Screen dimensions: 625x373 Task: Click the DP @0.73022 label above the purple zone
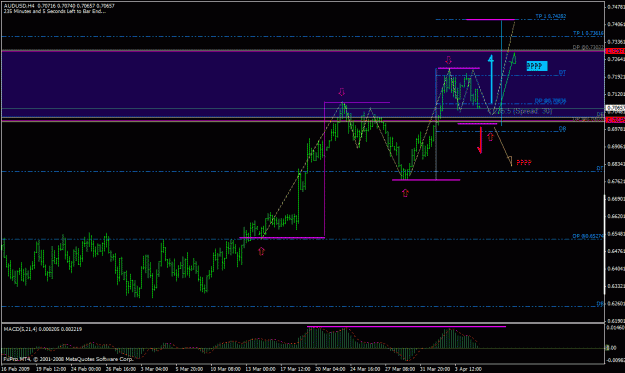[588, 47]
